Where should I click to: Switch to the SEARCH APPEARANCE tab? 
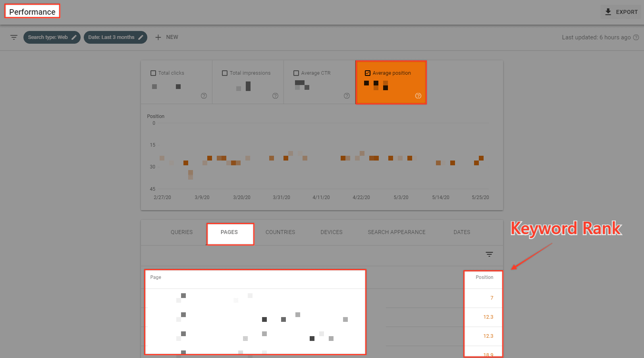(x=397, y=232)
